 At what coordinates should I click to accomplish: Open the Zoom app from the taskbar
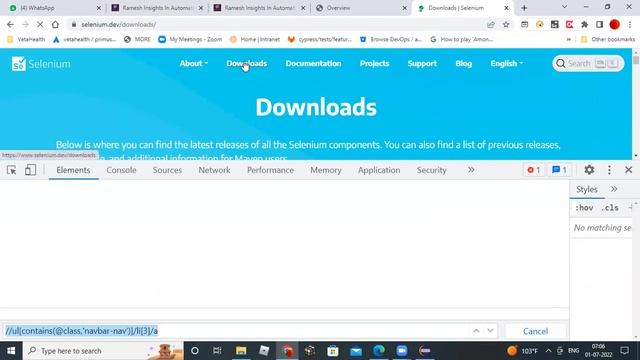point(402,351)
